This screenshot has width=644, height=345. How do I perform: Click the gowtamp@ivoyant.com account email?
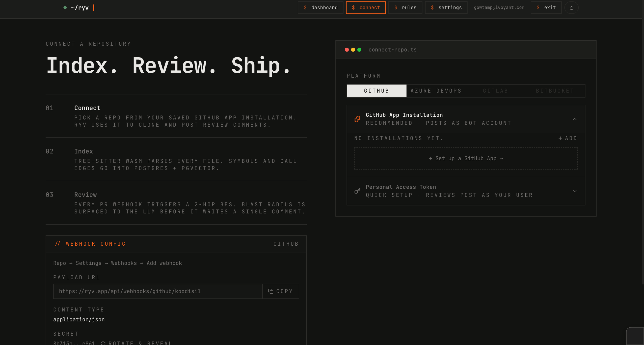click(499, 7)
